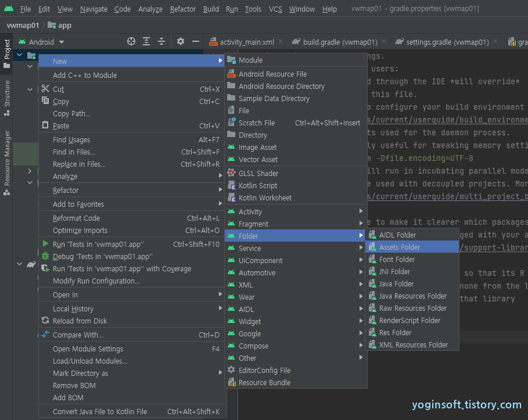Open the Build menu
This screenshot has width=528, height=420.
[211, 9]
